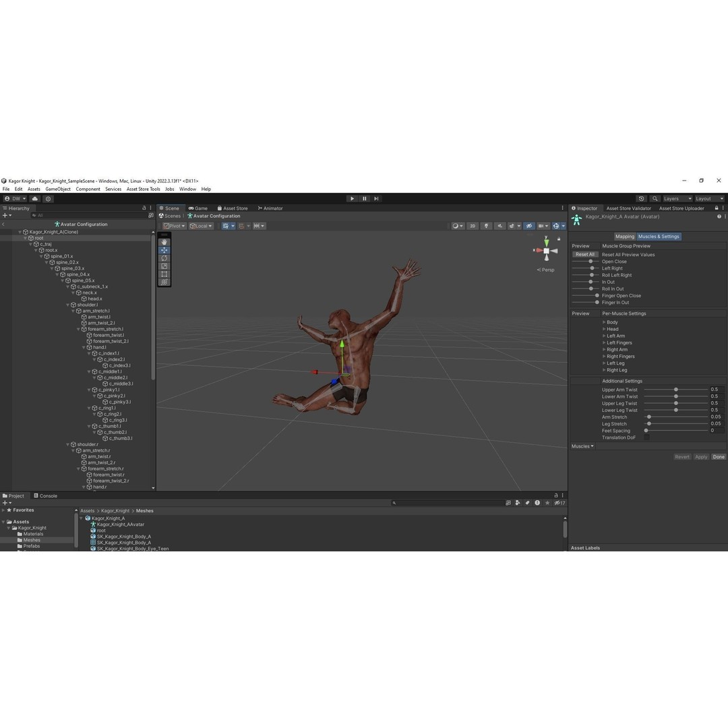The image size is (728, 728).
Task: Click the Apply button
Action: [700, 457]
